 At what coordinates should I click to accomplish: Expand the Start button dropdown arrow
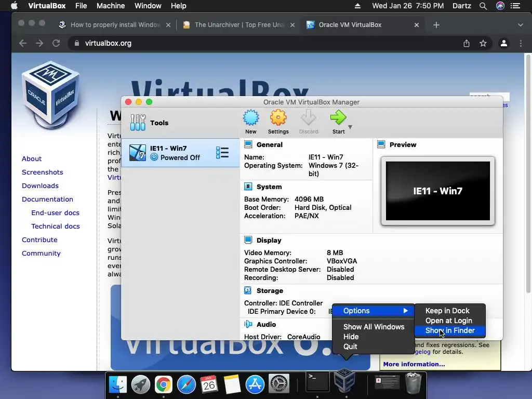click(350, 127)
